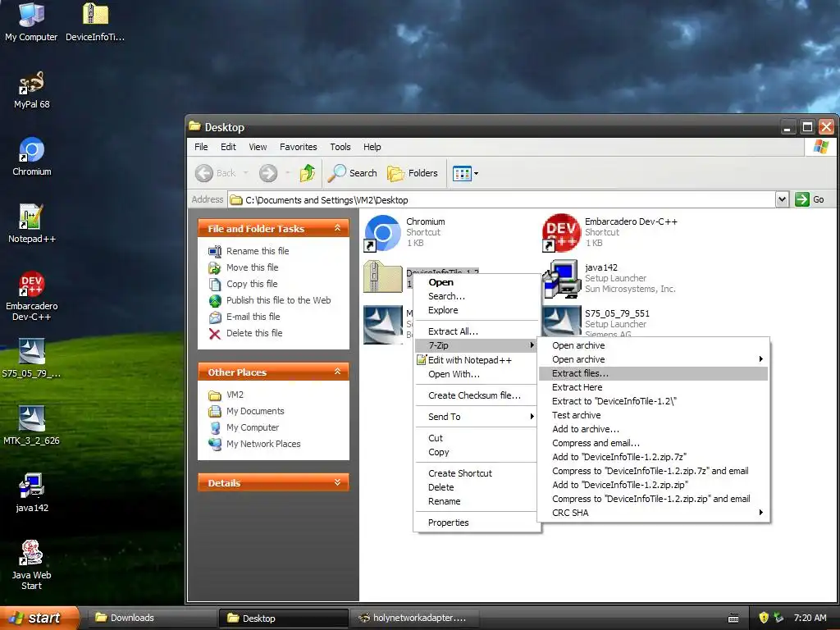Image resolution: width=840 pixels, height=630 pixels.
Task: Choose Explore in context menu
Action: 443,310
